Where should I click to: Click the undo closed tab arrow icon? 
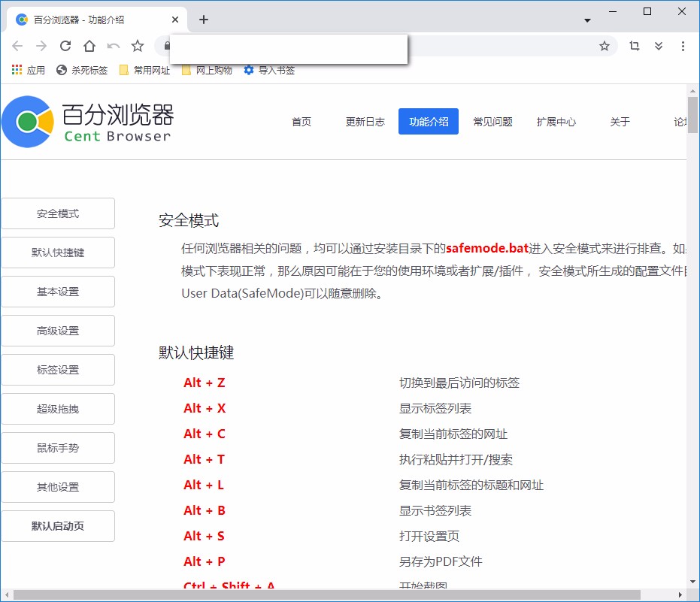114,46
